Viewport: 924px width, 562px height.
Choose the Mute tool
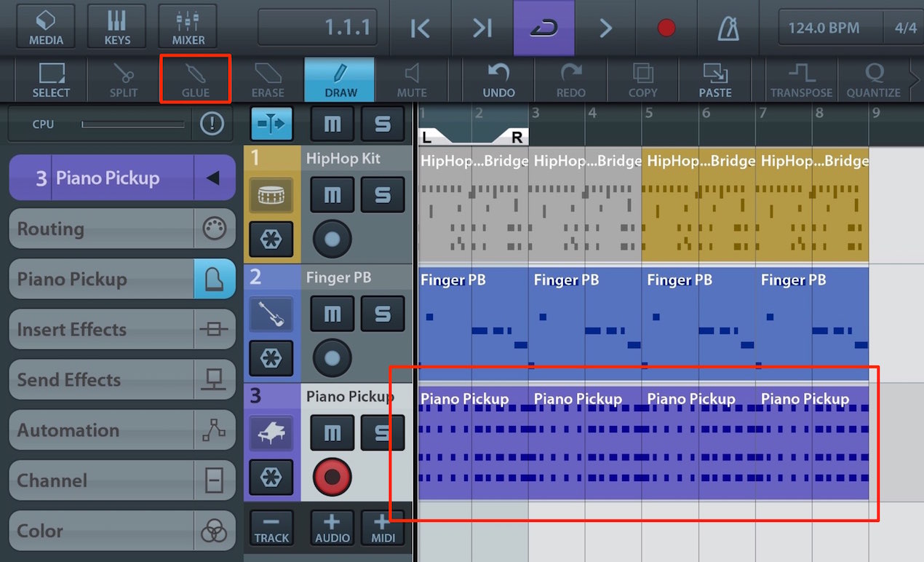(412, 80)
